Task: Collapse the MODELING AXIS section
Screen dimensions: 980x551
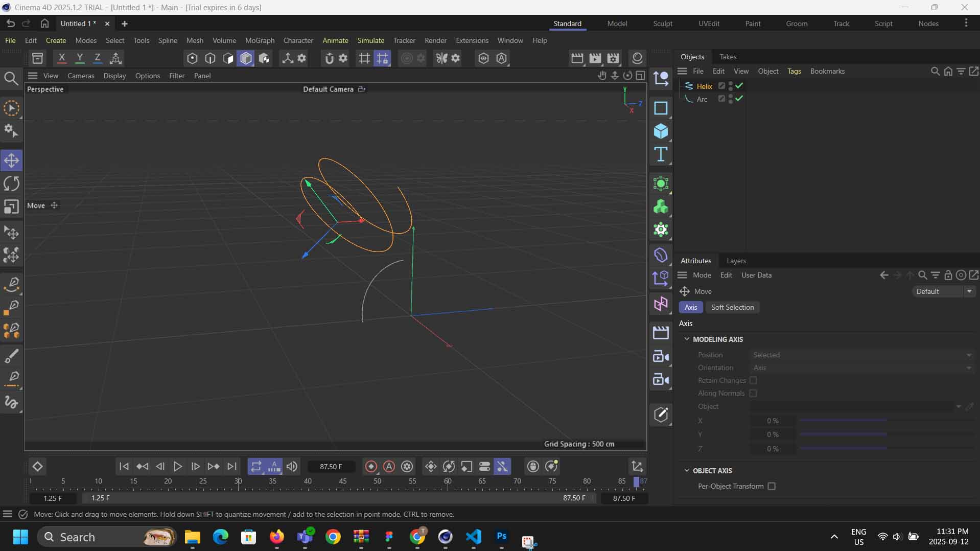Action: pos(687,339)
